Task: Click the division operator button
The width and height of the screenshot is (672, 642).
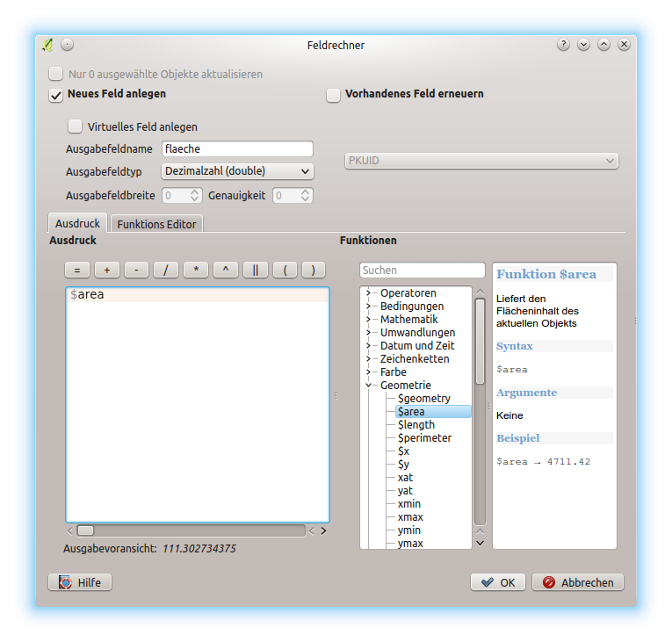Action: pos(166,271)
